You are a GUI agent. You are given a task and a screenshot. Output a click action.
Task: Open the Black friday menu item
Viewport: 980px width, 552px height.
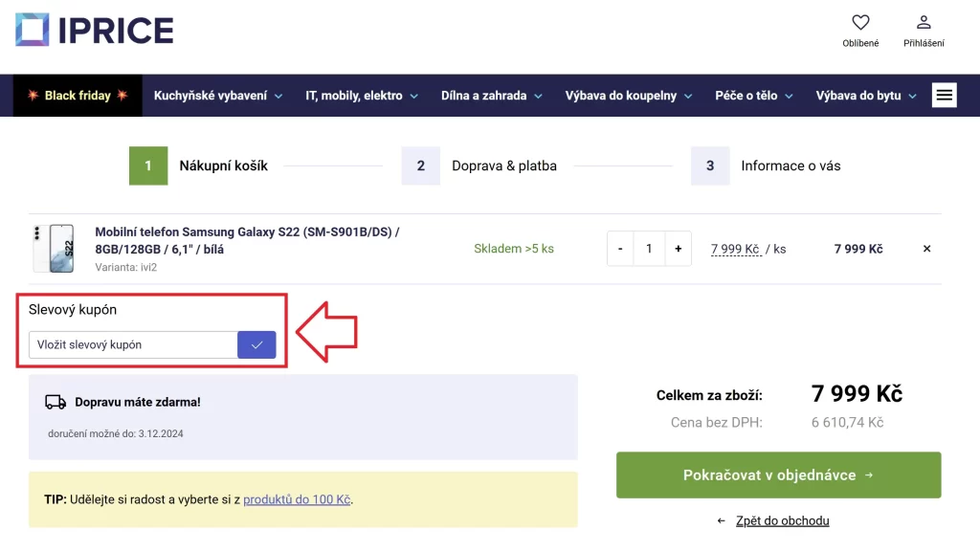[x=78, y=96]
